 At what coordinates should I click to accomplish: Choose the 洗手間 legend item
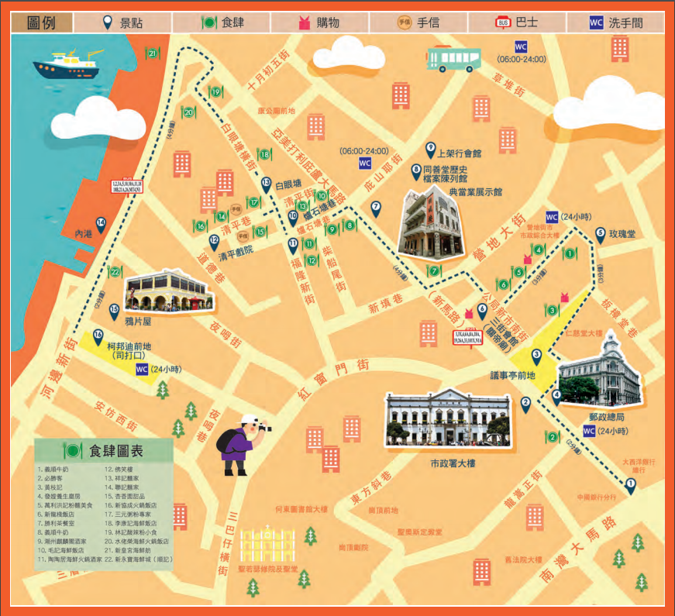click(616, 22)
